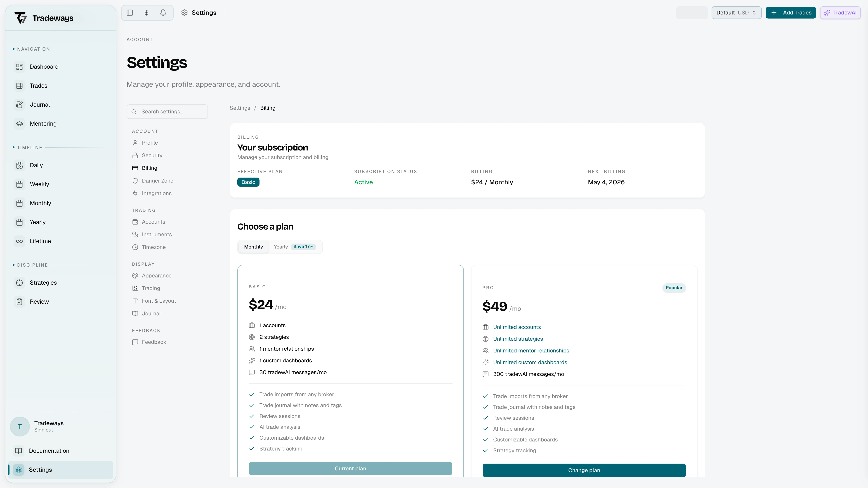Image resolution: width=868 pixels, height=488 pixels.
Task: Open Profile settings section
Action: click(x=150, y=143)
